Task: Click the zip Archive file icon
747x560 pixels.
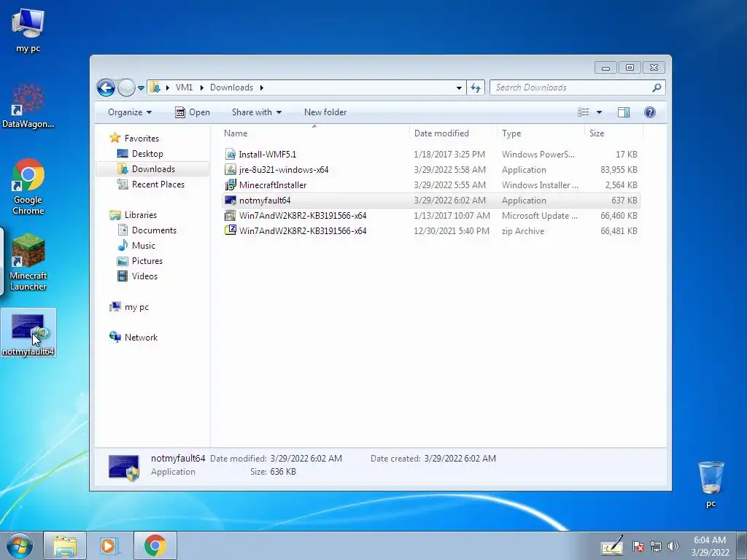Action: tap(231, 230)
